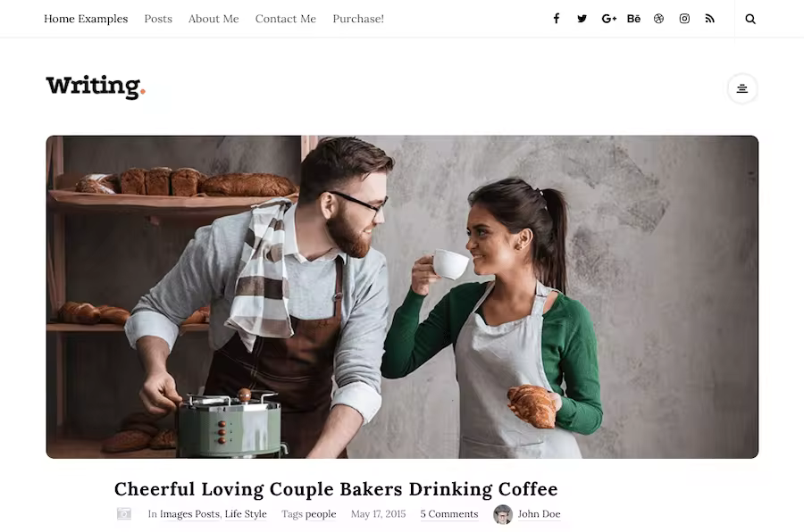Click the image post format camera icon

(x=124, y=513)
